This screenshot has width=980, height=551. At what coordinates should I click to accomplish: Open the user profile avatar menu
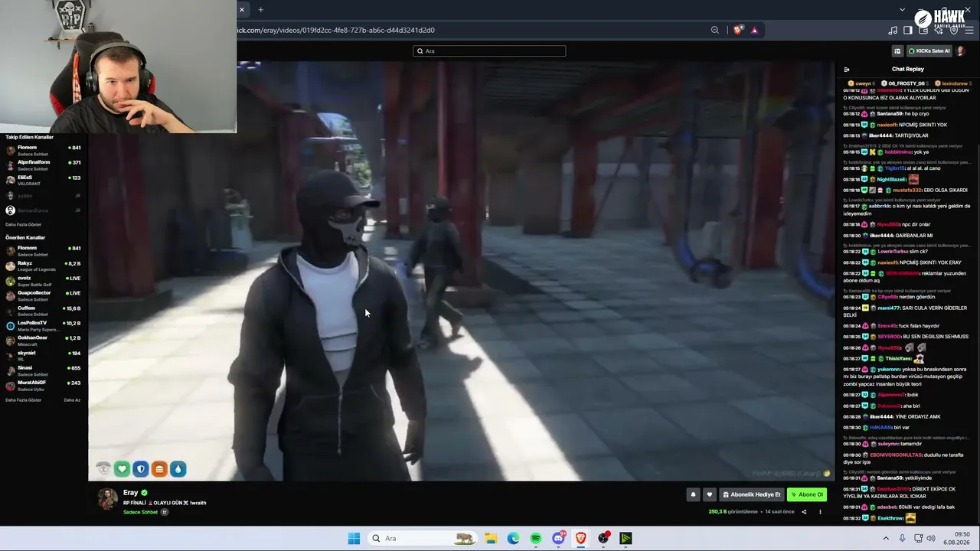tap(961, 51)
